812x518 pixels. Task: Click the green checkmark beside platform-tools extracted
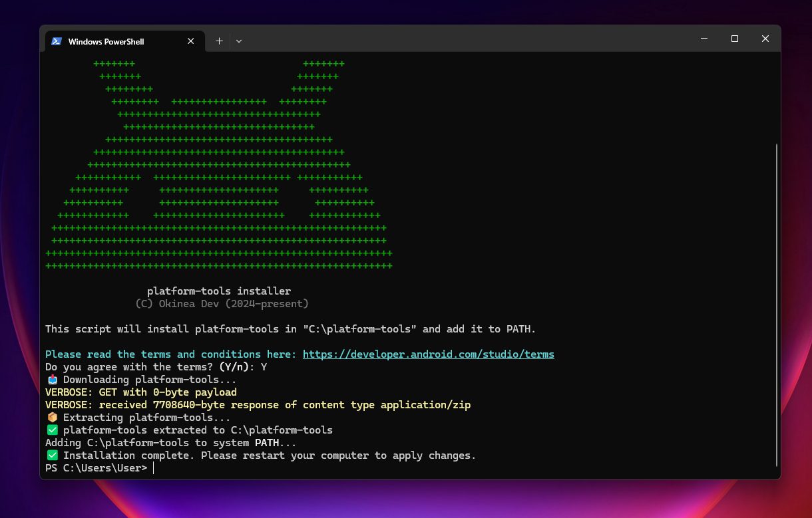click(53, 430)
